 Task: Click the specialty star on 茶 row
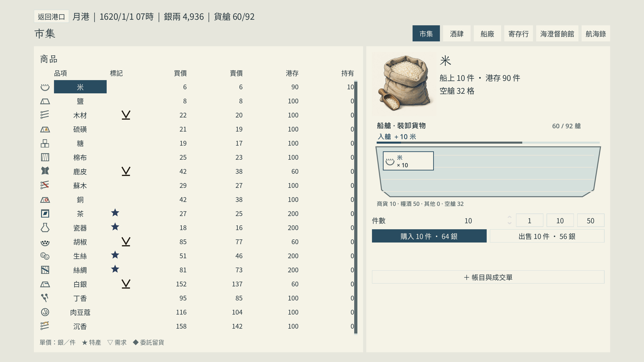click(115, 213)
